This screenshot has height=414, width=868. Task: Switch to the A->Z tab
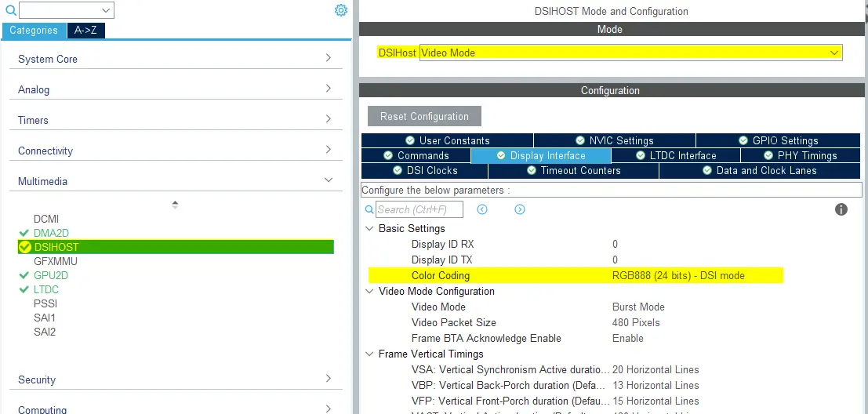point(86,31)
